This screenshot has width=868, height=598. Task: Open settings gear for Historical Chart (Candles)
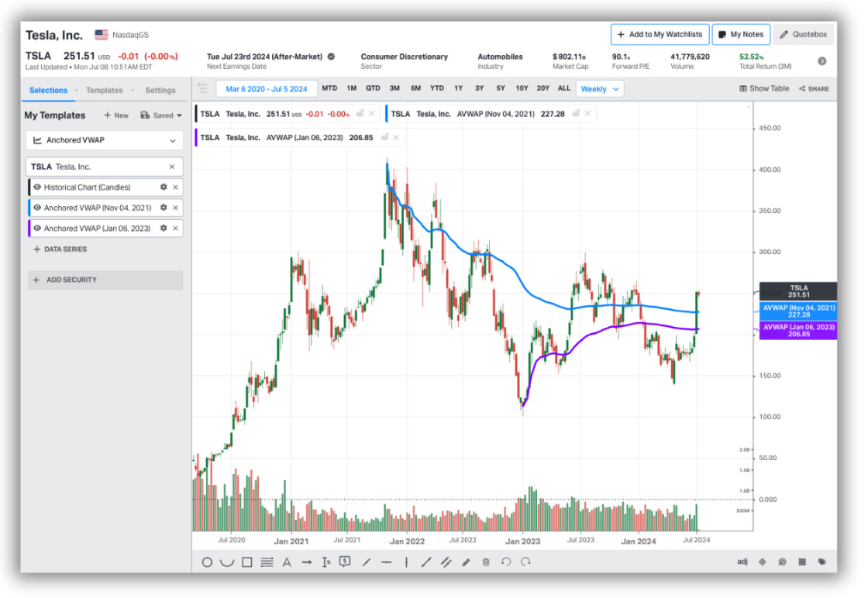pos(164,187)
